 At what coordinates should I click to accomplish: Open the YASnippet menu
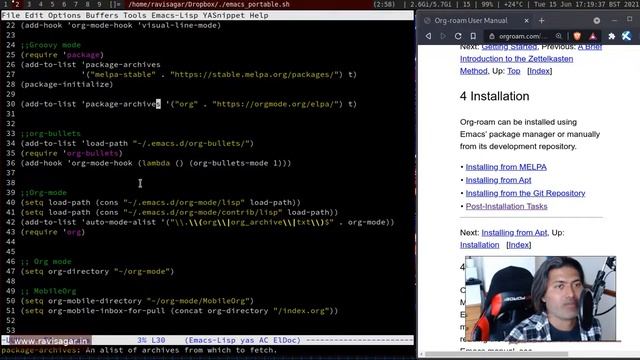[224, 16]
